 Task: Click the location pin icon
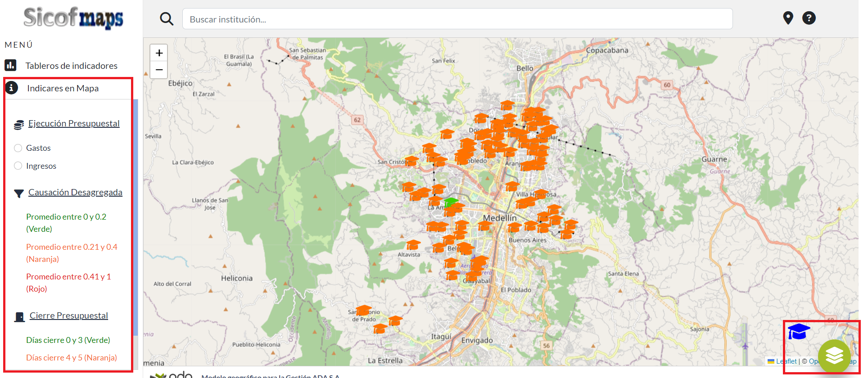[788, 18]
